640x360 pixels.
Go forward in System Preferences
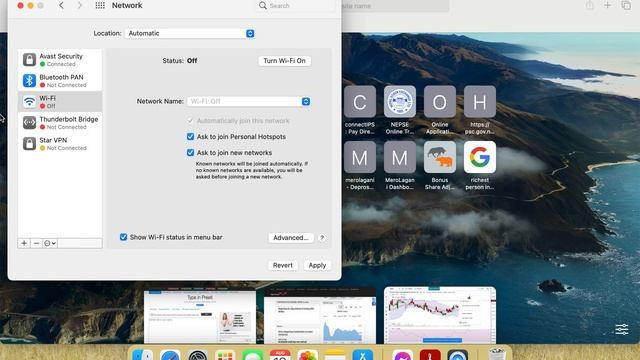pos(80,5)
